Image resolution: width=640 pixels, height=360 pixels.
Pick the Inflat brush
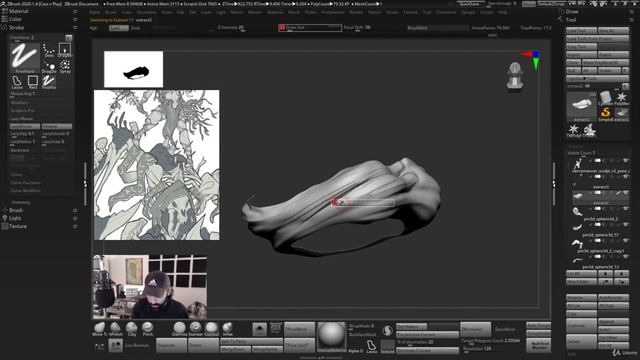coord(227,329)
